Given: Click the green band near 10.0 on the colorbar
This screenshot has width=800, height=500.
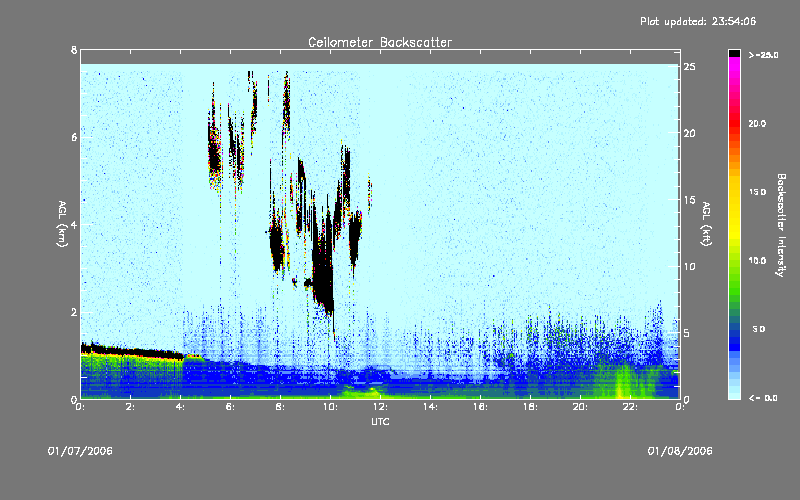Looking at the screenshot, I should tap(734, 265).
